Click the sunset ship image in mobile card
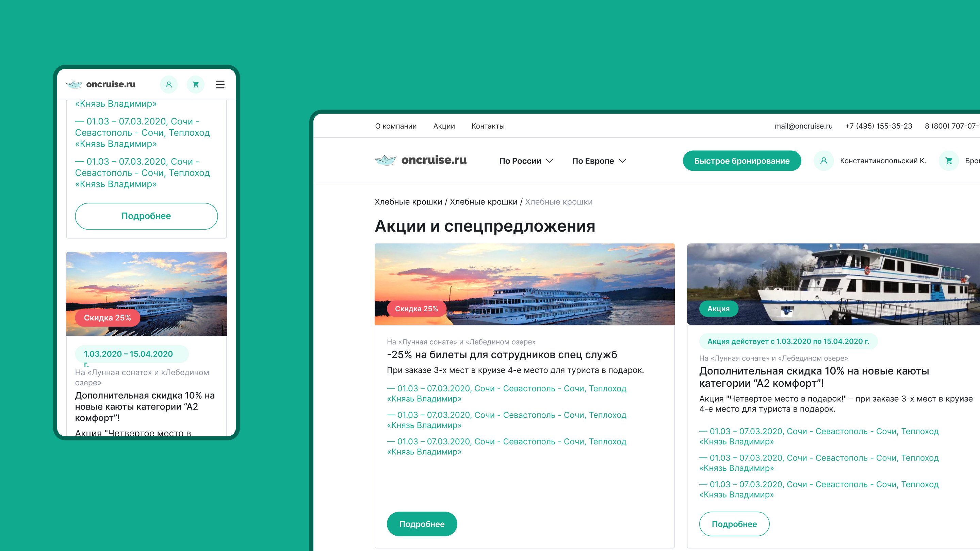The height and width of the screenshot is (551, 980). point(146,294)
